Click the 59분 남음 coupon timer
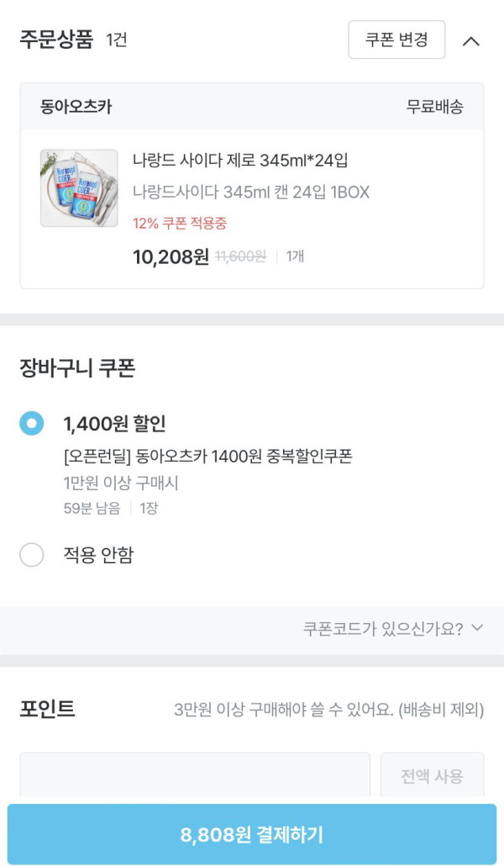The height and width of the screenshot is (866, 504). [x=92, y=508]
